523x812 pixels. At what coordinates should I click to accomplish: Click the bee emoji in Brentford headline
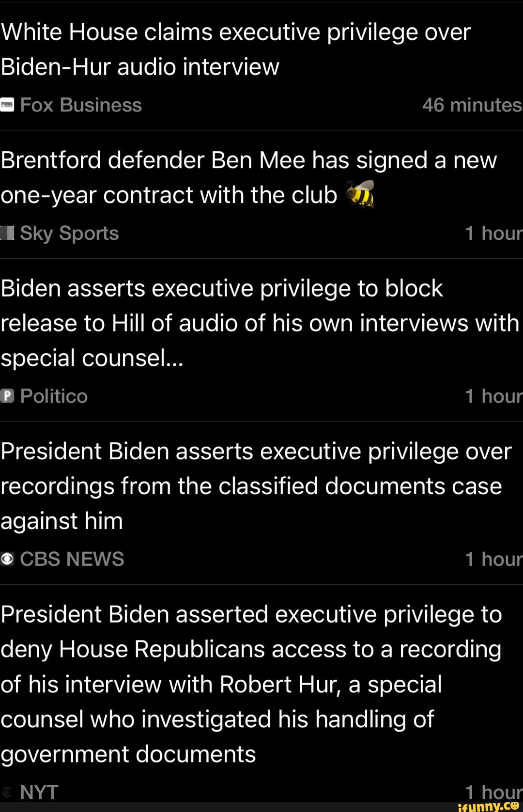pos(360,194)
